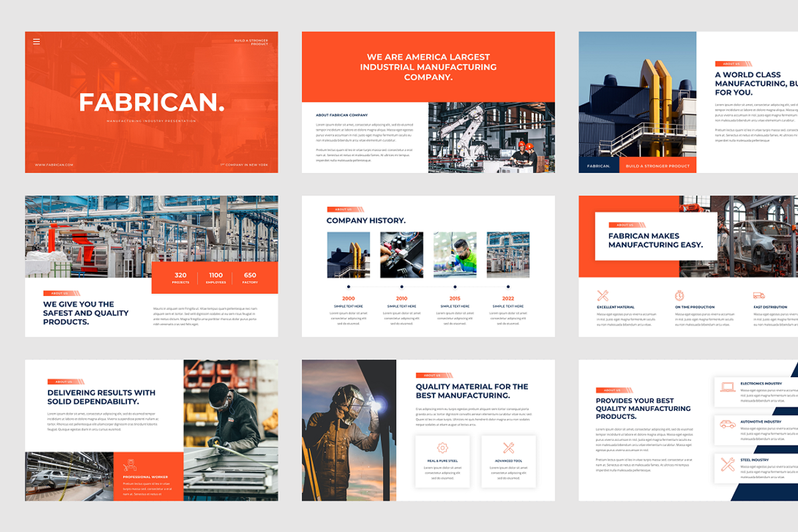This screenshot has height=532, width=798.
Task: Click the gear icon above Real & Pure Steel
Action: (x=442, y=448)
